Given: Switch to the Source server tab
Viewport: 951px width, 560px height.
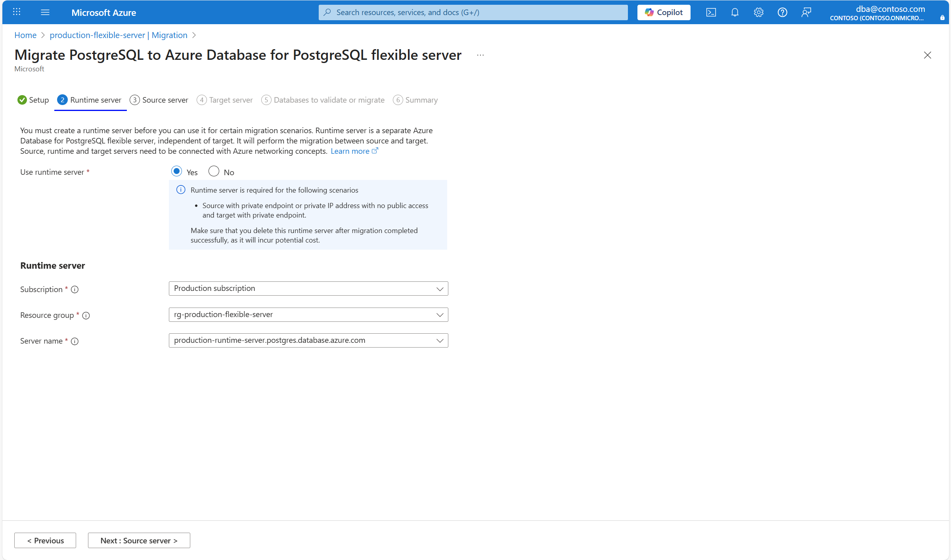Looking at the screenshot, I should (x=165, y=100).
